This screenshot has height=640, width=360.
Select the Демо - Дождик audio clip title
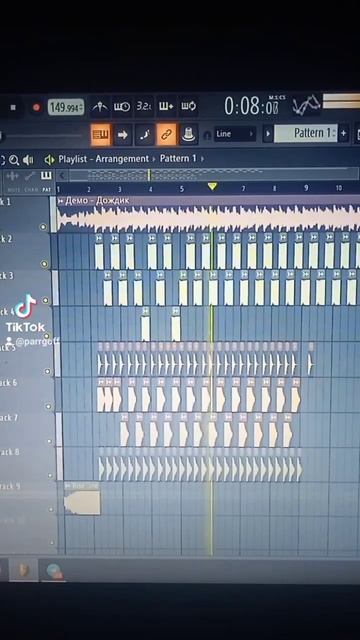(97, 200)
